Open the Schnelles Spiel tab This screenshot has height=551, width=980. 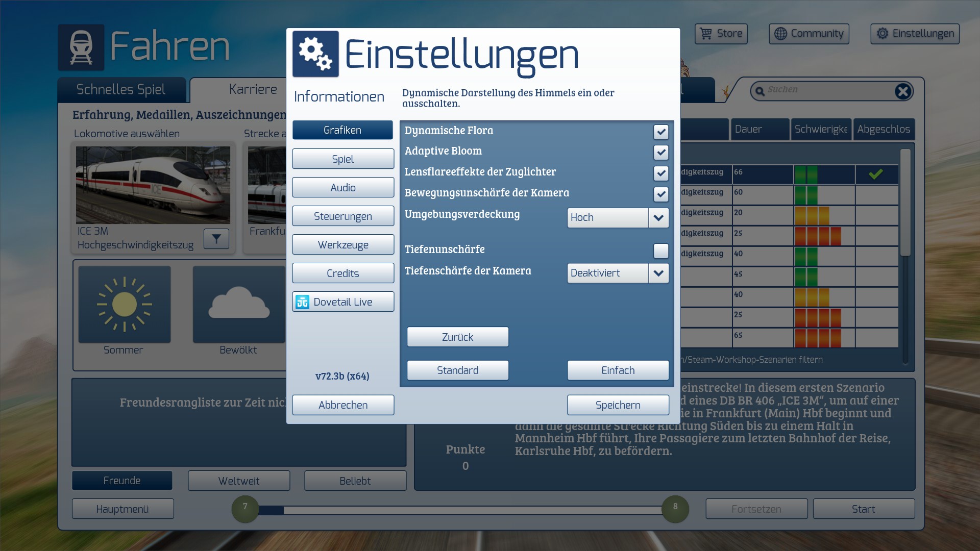tap(121, 90)
